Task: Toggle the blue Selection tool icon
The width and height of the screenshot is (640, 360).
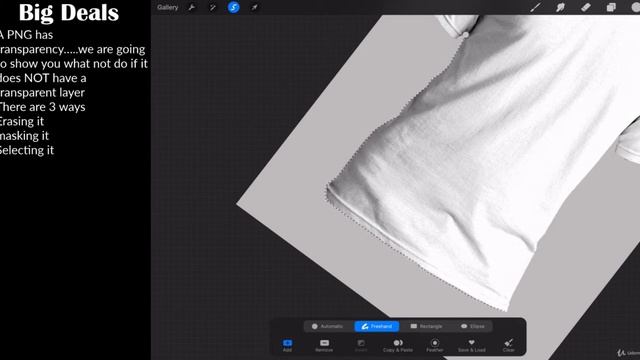Action: (x=233, y=7)
